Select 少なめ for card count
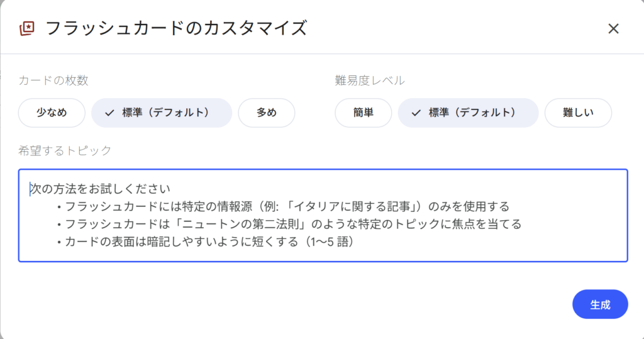 click(52, 113)
